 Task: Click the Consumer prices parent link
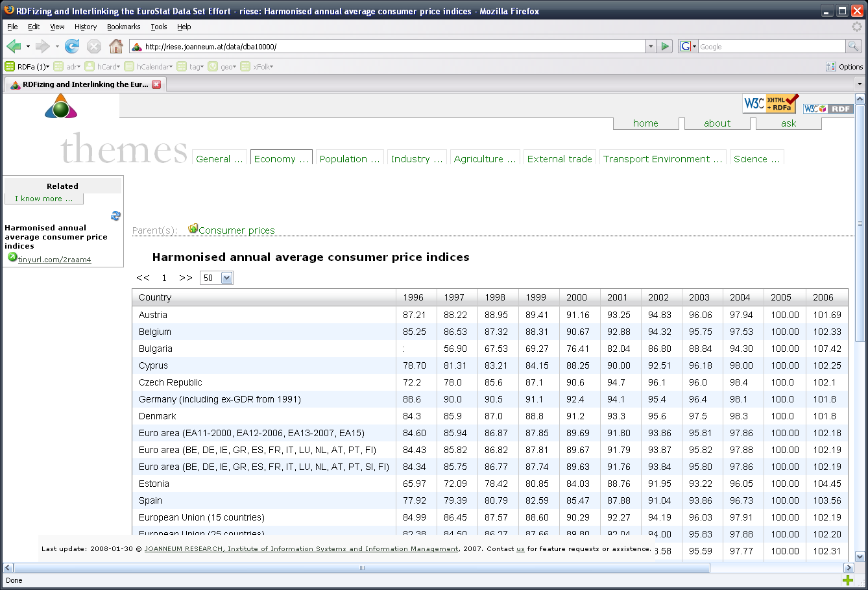coord(236,230)
